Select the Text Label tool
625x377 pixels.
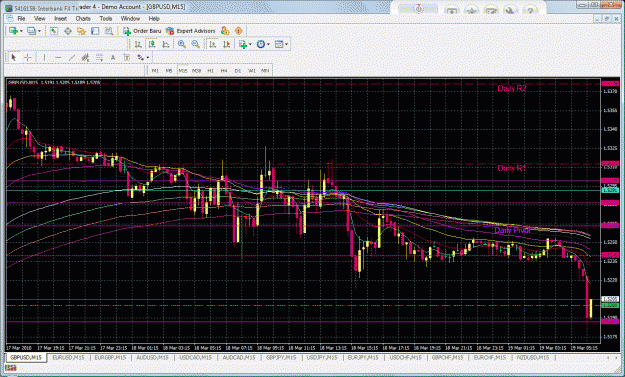pyautogui.click(x=127, y=58)
